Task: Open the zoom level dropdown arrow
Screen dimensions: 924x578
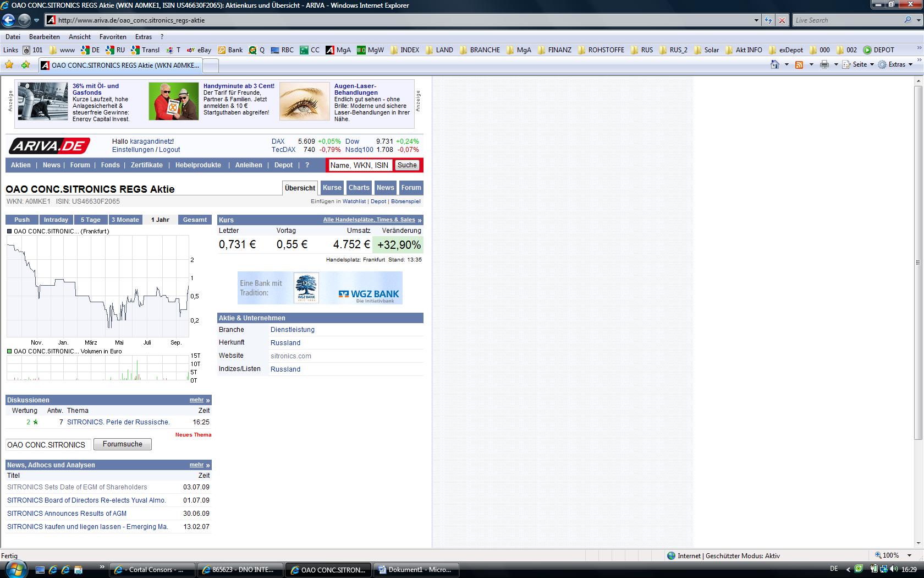Action: pyautogui.click(x=909, y=555)
